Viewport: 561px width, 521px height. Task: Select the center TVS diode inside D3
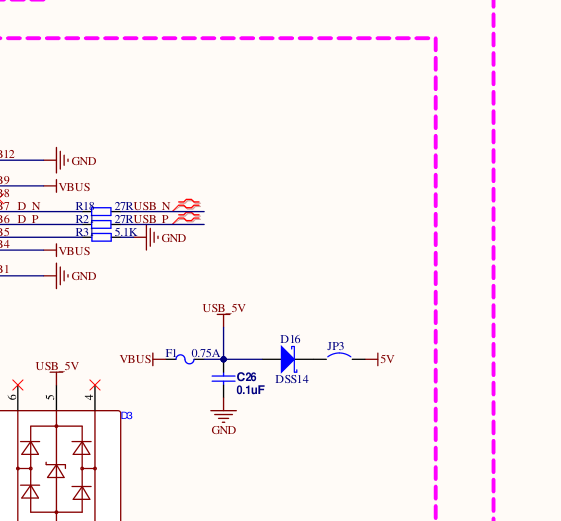56,471
